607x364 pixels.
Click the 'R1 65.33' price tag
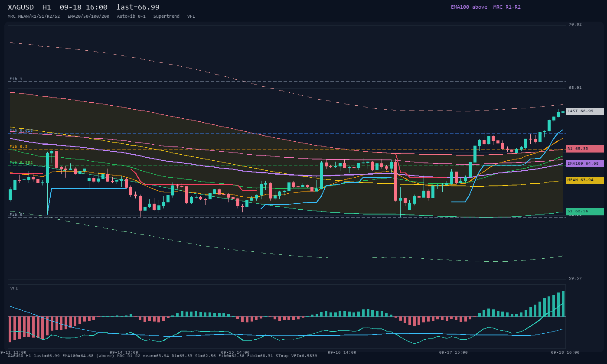585,149
